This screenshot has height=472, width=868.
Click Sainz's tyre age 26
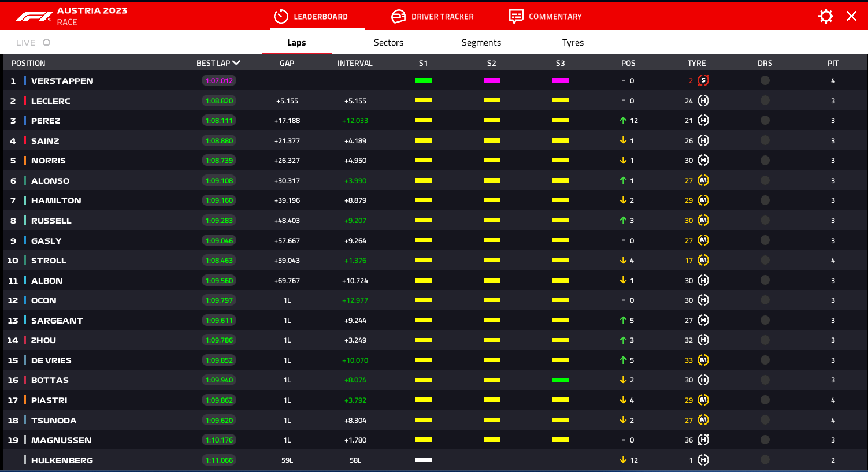coord(689,141)
